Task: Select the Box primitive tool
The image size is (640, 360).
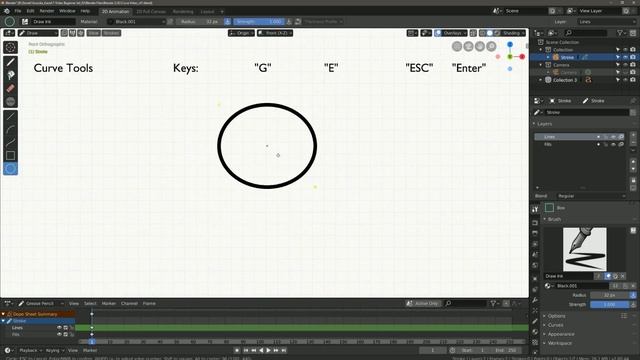Action: tap(11, 156)
